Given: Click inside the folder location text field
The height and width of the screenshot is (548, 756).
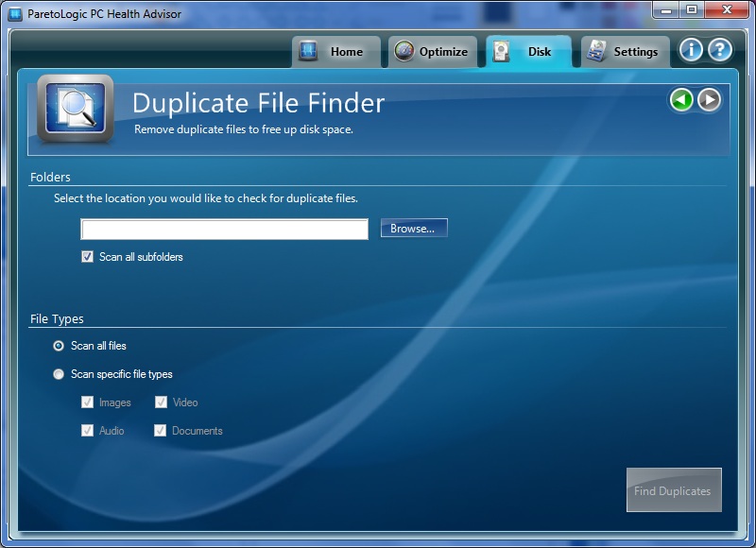Looking at the screenshot, I should (224, 228).
